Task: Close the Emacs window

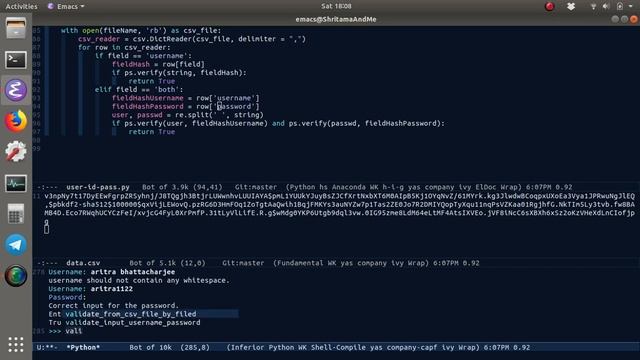Action: 634,19
